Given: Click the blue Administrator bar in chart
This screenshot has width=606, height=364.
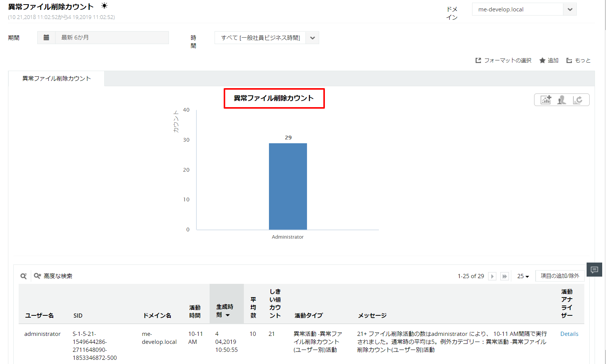Looking at the screenshot, I should 288,186.
